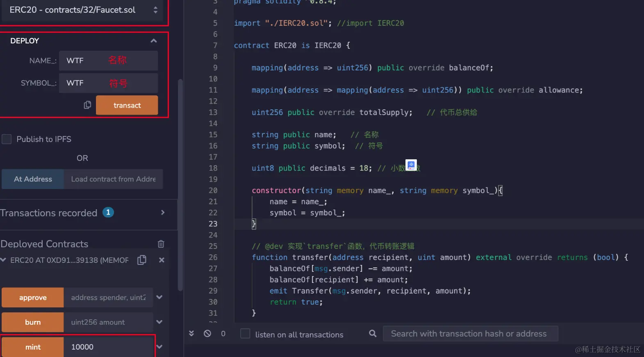Viewport: 644px width, 357px height.
Task: Focus the transaction hash search field
Action: (470, 334)
